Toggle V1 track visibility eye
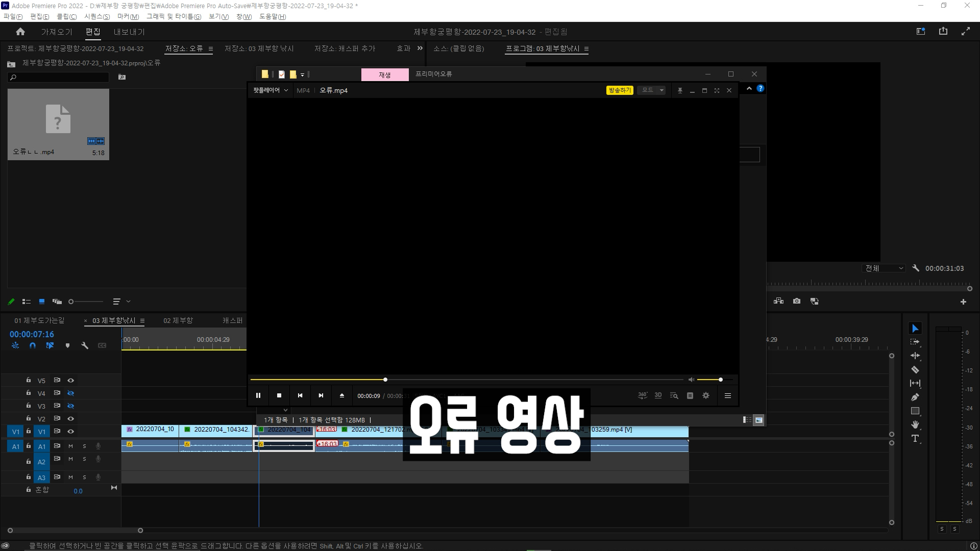 point(71,431)
